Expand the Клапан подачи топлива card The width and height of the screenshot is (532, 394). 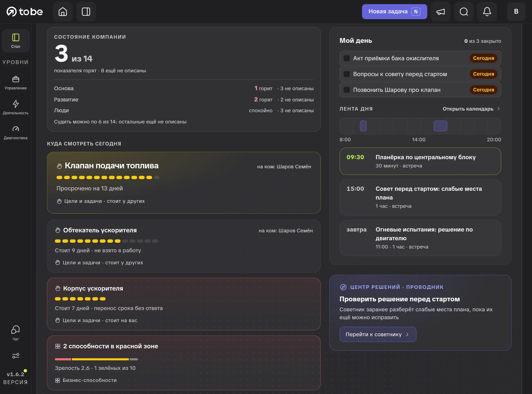point(184,183)
